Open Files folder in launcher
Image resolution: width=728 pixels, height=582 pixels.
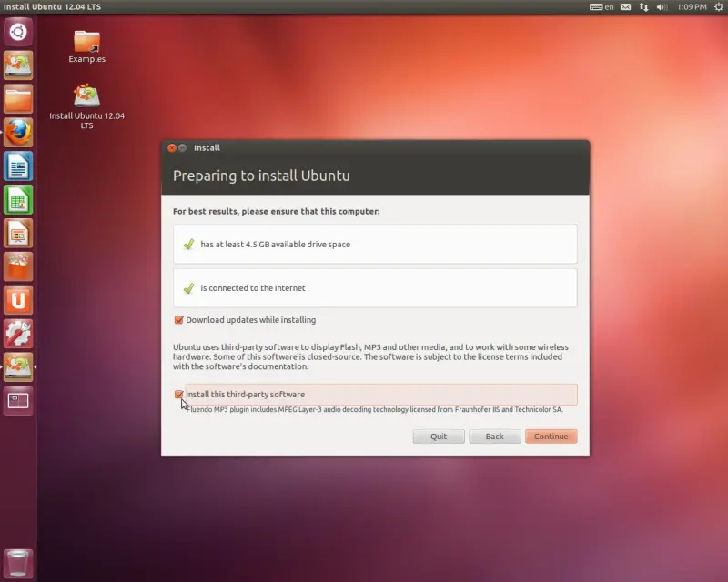(18, 99)
